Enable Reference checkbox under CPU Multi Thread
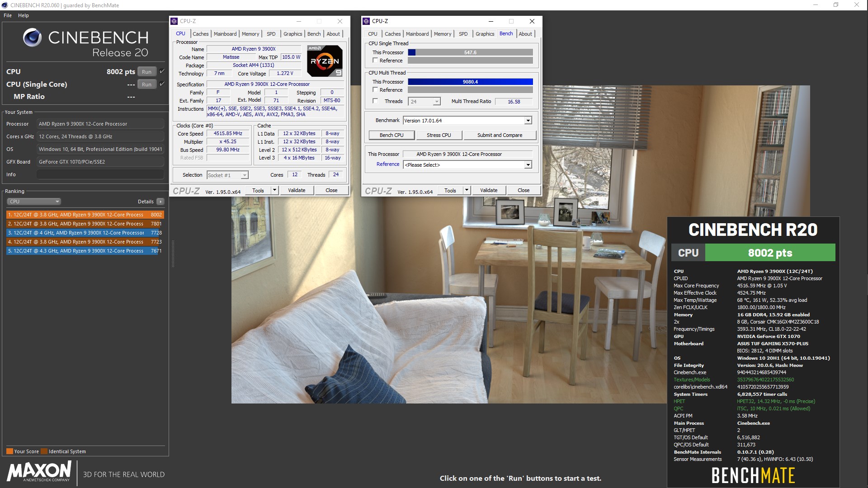This screenshot has width=868, height=488. [x=375, y=90]
